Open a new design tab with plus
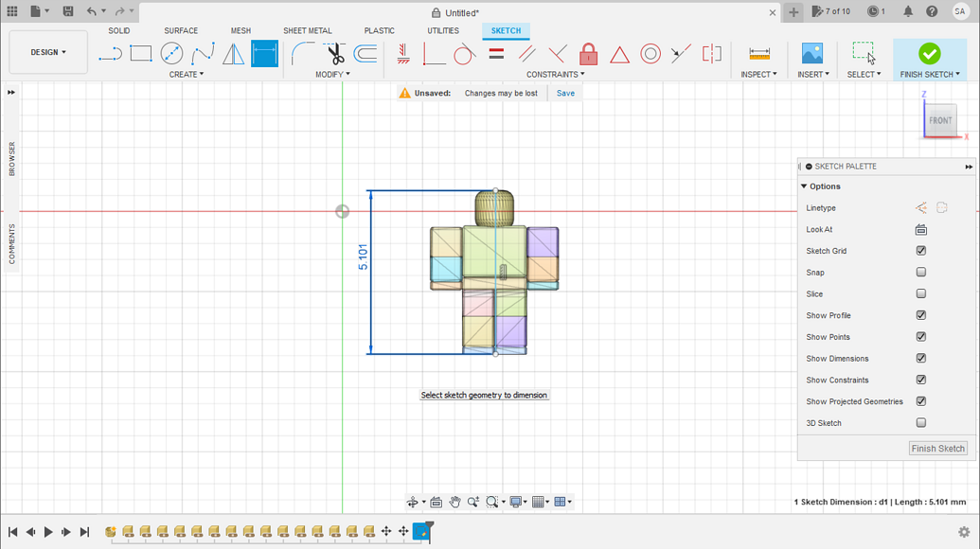The width and height of the screenshot is (980, 549). pos(793,12)
